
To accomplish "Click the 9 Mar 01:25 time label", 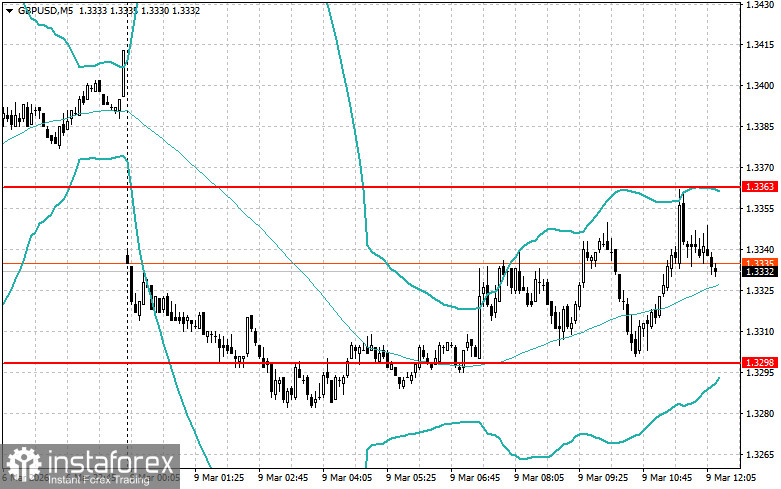I will coord(219,478).
